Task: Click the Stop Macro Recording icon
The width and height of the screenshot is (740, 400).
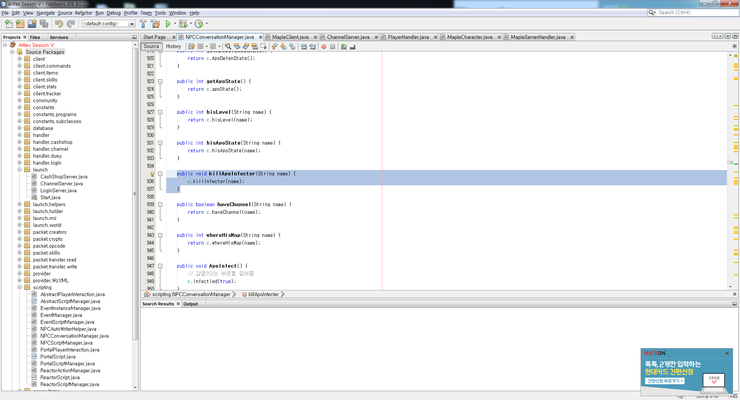Action: pos(333,46)
